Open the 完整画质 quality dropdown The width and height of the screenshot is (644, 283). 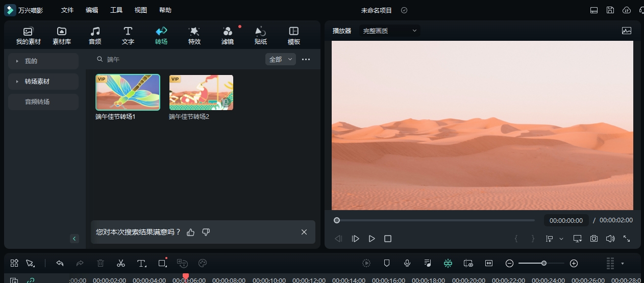point(390,31)
